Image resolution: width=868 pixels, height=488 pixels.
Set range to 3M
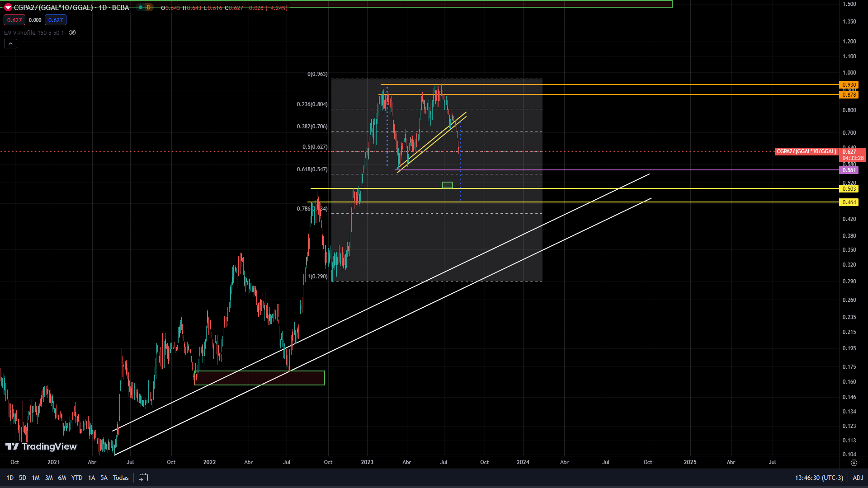click(x=49, y=478)
